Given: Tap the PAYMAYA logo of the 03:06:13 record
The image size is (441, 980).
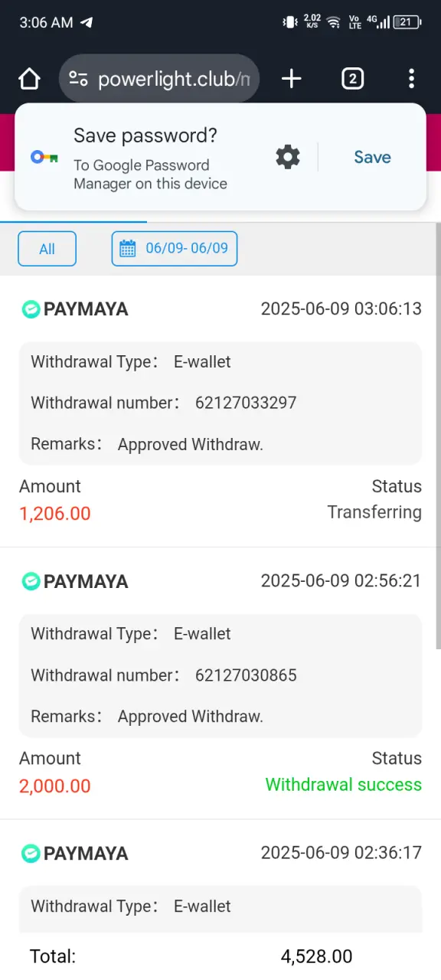Looking at the screenshot, I should coord(31,309).
